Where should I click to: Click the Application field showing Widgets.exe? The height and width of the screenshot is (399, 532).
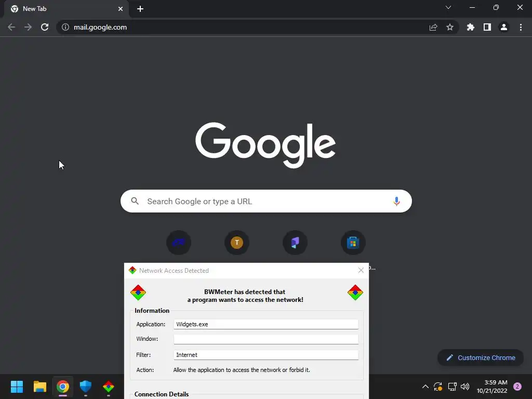(x=266, y=324)
